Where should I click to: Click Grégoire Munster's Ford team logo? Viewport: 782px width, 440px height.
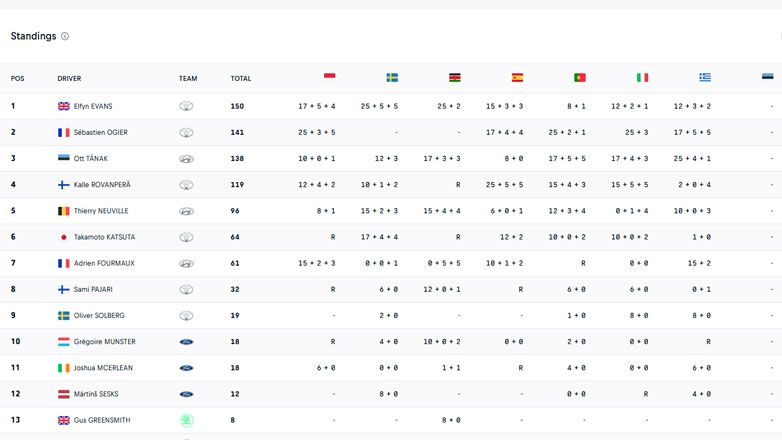point(186,342)
